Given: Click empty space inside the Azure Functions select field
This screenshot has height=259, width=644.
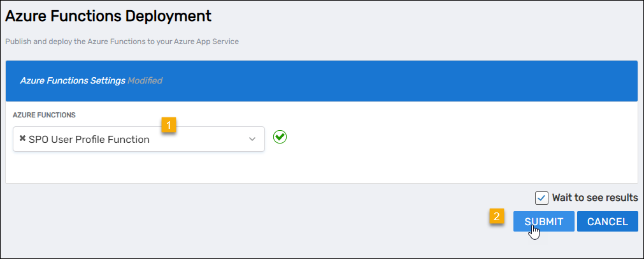Looking at the screenshot, I should 204,139.
